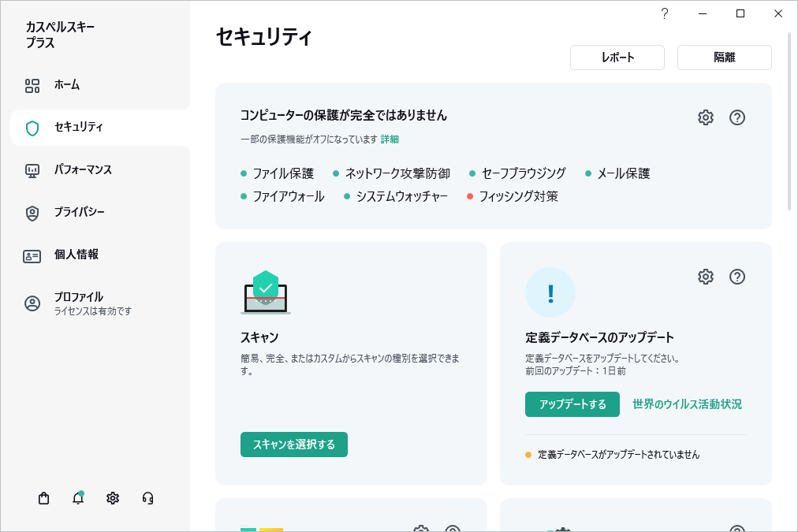The image size is (798, 532).
Task: Open the support headset icon
Action: 147,498
